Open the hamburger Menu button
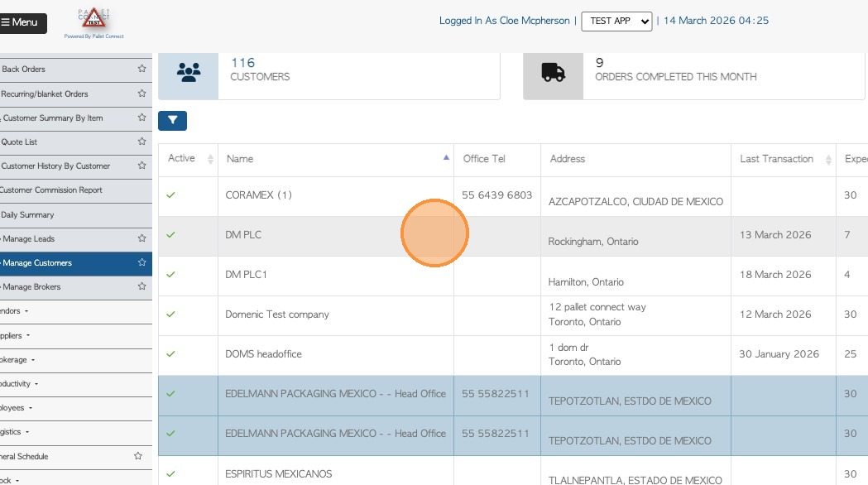Image resolution: width=868 pixels, height=485 pixels. pyautogui.click(x=22, y=22)
